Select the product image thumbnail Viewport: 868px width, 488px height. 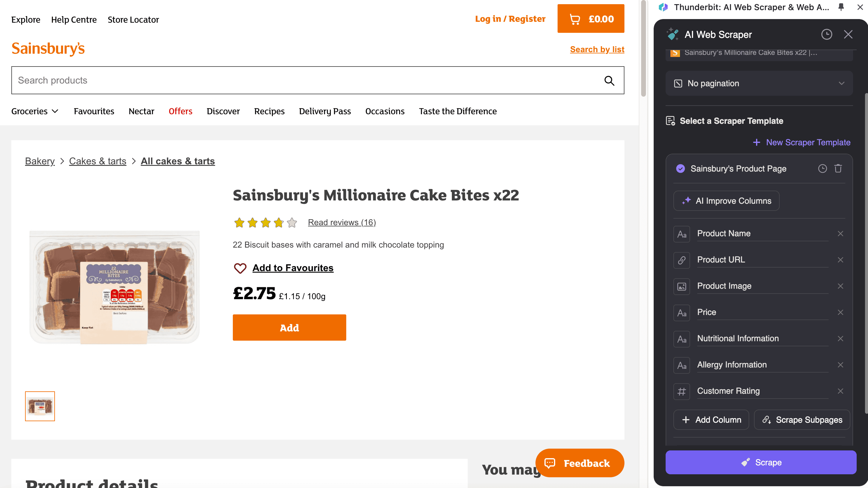(40, 406)
